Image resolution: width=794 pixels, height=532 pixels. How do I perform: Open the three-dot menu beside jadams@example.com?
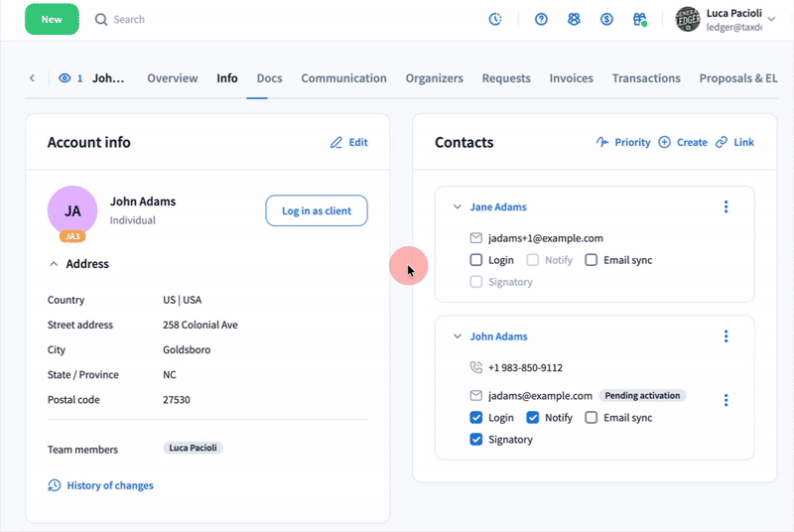coord(726,400)
